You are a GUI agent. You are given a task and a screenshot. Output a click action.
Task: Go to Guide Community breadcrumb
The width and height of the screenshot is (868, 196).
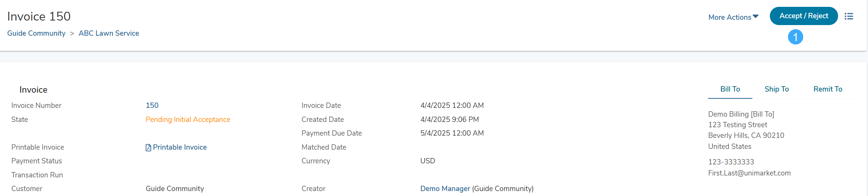[36, 33]
